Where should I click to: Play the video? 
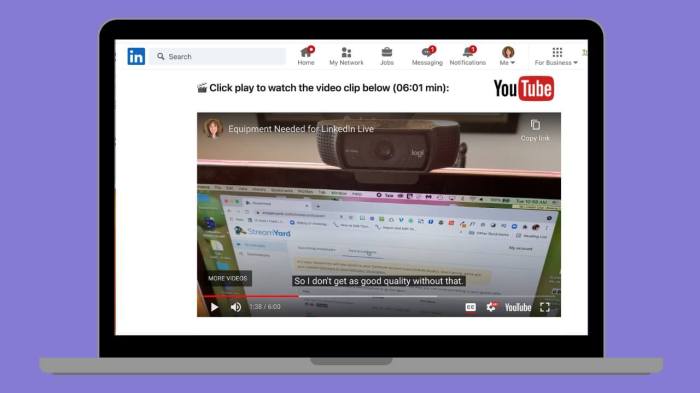(x=214, y=307)
